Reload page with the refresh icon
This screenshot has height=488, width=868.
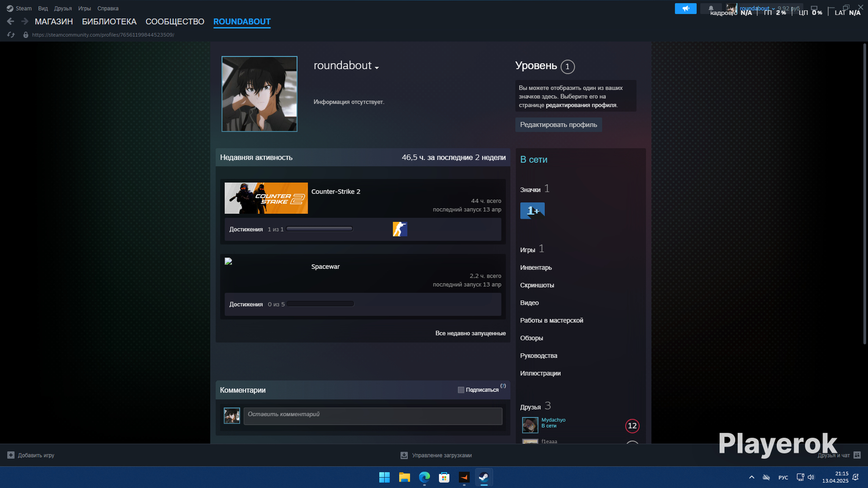[x=11, y=35]
